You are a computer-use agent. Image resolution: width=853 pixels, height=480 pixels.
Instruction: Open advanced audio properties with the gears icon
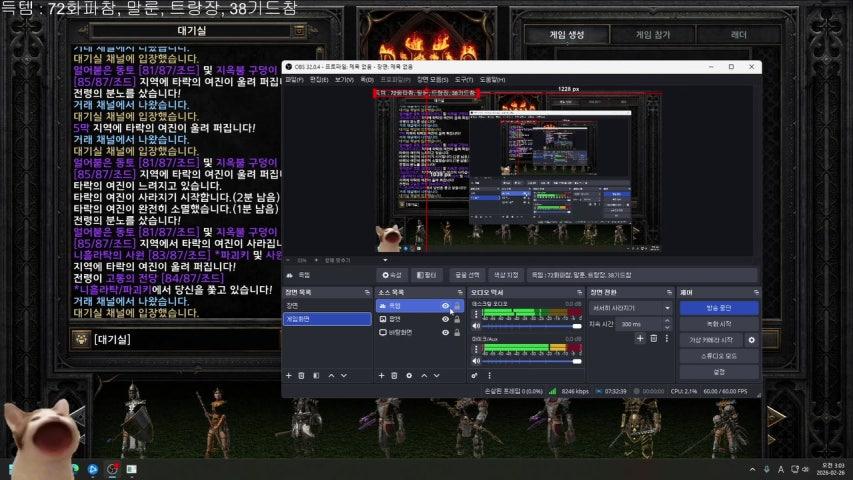point(474,376)
